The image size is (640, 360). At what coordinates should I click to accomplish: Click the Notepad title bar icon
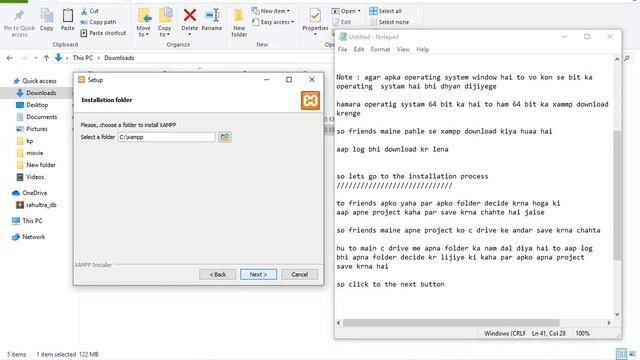point(343,37)
